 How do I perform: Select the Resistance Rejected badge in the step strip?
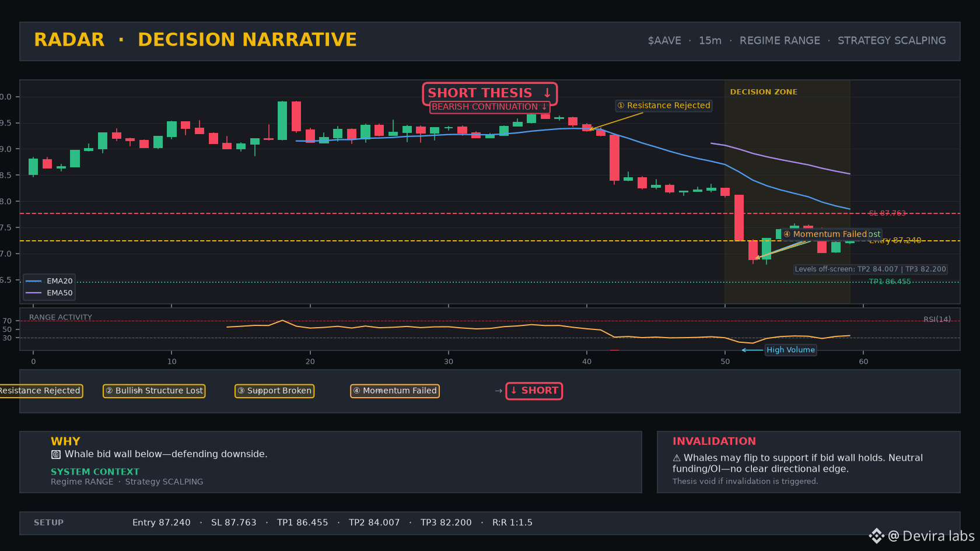pyautogui.click(x=40, y=391)
